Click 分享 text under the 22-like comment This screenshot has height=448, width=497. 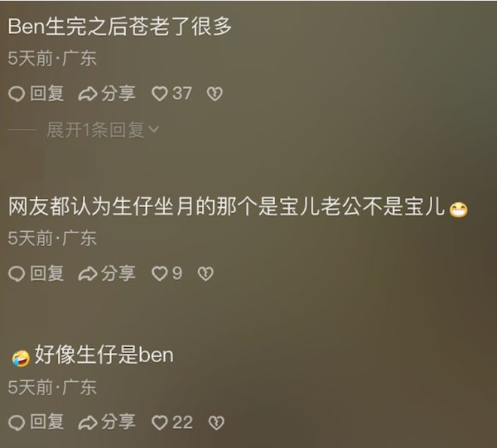[x=118, y=422]
